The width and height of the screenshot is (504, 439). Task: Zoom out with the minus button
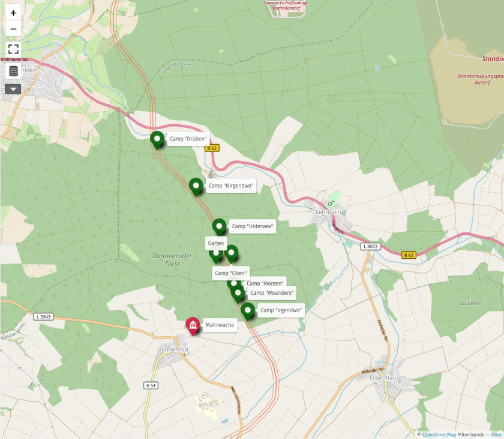coord(13,29)
